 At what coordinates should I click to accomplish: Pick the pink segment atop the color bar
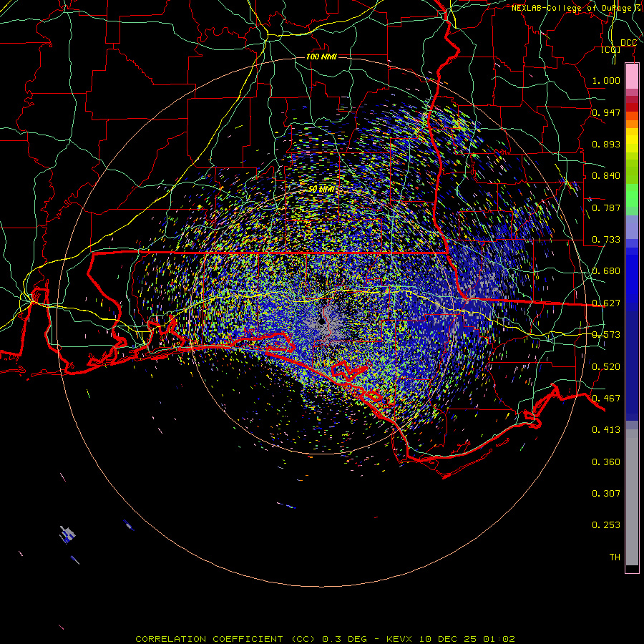(632, 77)
